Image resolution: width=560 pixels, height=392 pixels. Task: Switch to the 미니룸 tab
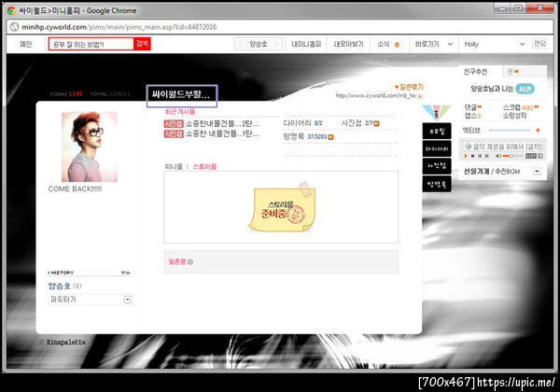tap(174, 167)
